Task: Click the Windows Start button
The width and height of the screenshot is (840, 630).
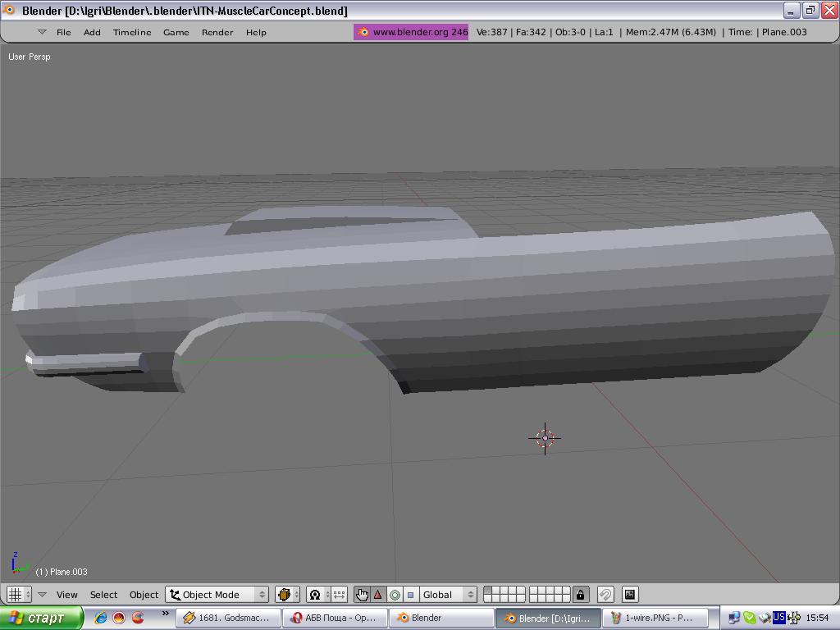Action: (x=42, y=618)
